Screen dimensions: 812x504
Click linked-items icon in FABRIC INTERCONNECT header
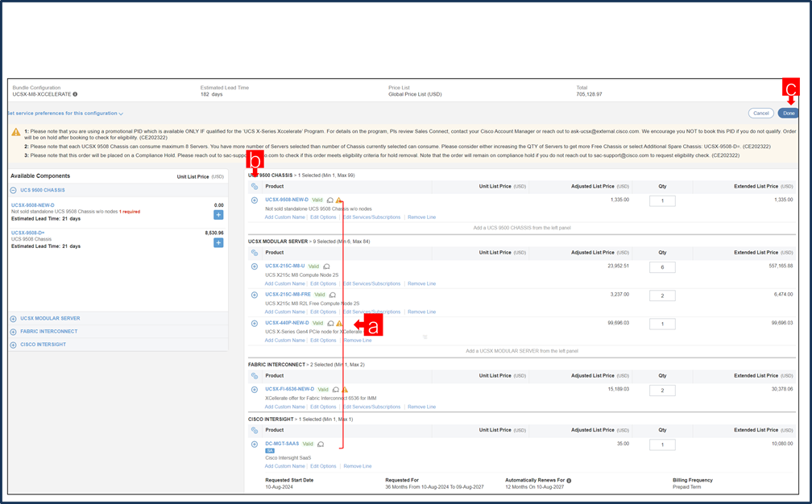coord(255,376)
